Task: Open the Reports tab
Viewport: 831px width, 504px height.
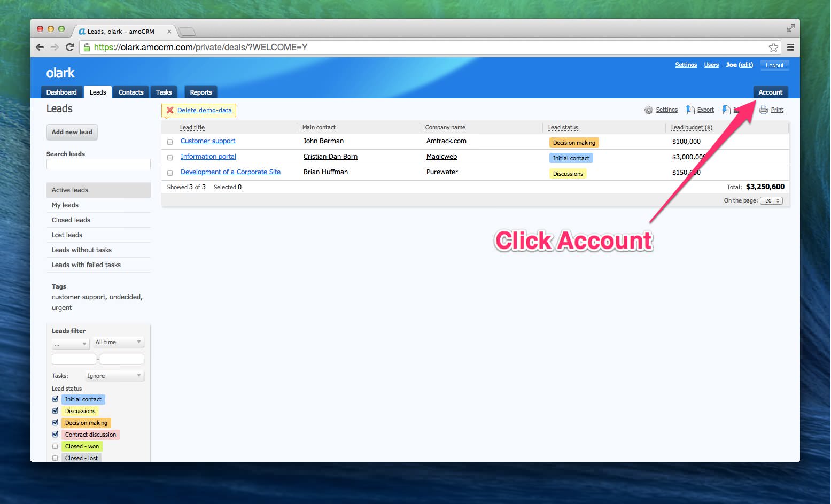Action: [201, 92]
